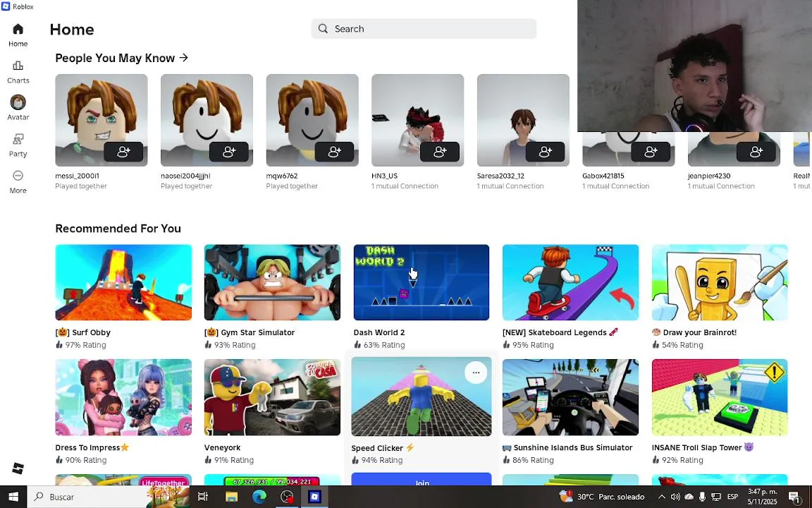This screenshot has height=508, width=812.
Task: Open the notification center icon
Action: [x=794, y=497]
